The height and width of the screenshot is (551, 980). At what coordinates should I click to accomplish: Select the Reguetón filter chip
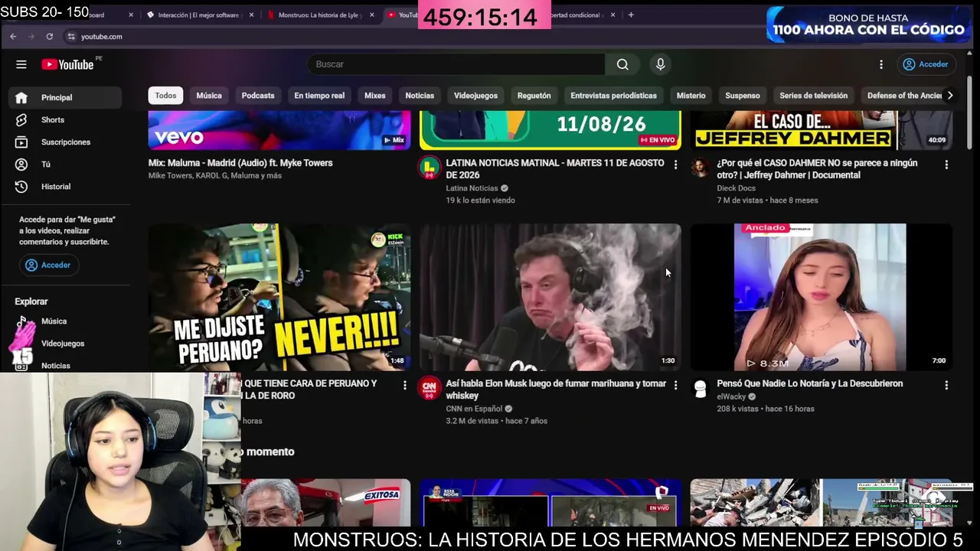coord(534,96)
